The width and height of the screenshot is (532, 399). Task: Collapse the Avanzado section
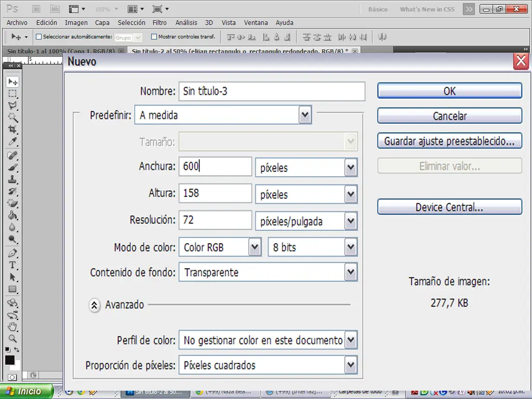click(95, 305)
